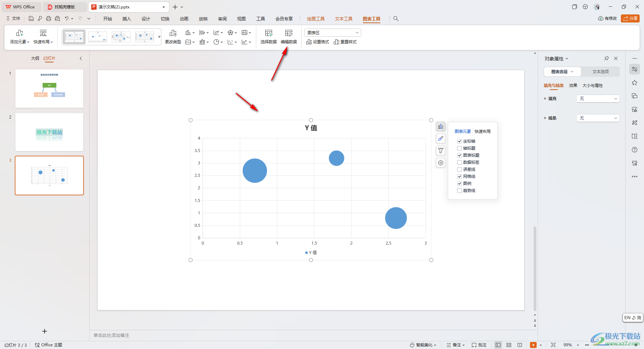Screen dimensions: 644x349
Task: Toggle the 数据标签 (Data Labels) checkbox
Action: (460, 162)
